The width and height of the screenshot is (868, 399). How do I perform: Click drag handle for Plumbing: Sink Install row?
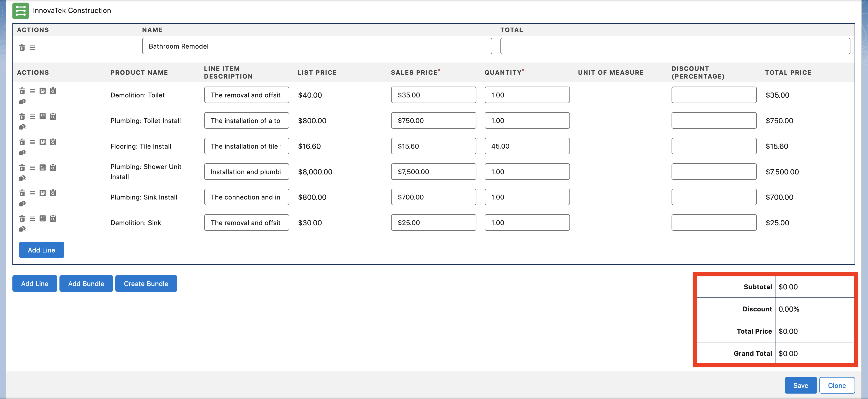click(x=32, y=193)
